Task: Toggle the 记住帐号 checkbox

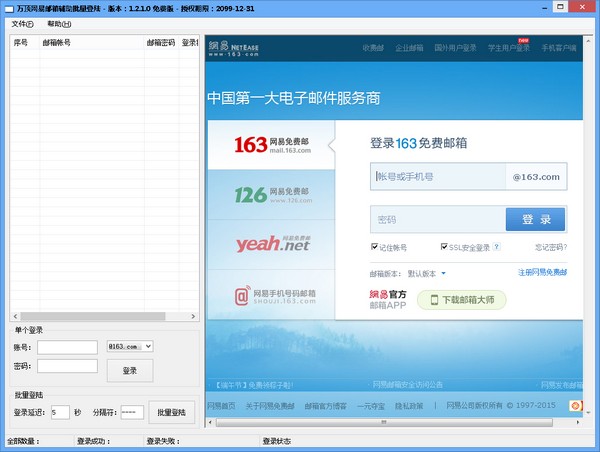Action: point(375,246)
